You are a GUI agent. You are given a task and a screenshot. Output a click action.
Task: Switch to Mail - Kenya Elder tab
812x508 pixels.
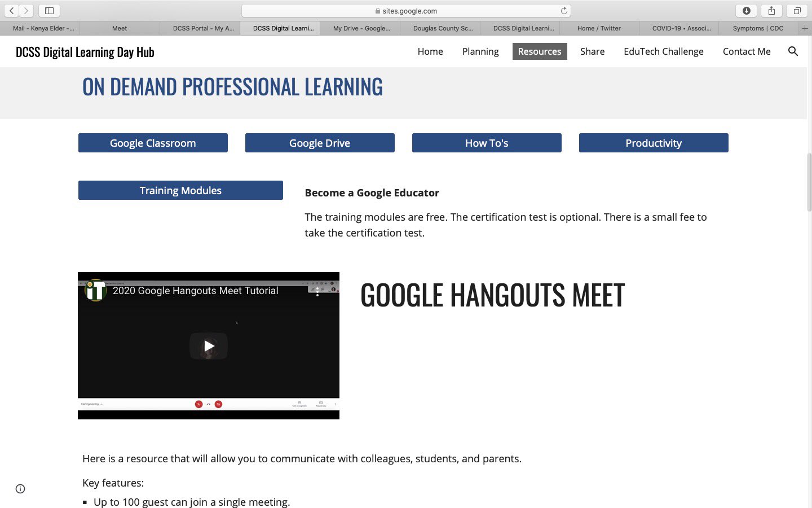(40, 28)
